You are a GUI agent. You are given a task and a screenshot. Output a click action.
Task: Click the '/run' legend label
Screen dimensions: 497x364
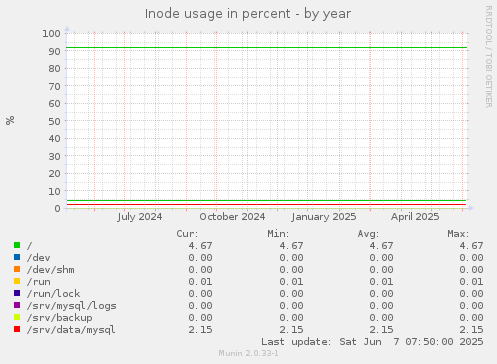[x=39, y=282]
